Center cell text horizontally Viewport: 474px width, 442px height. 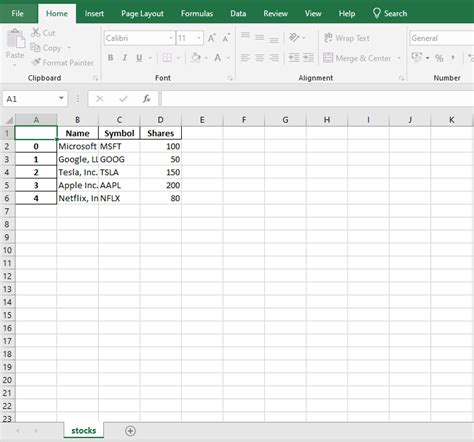tap(260, 58)
